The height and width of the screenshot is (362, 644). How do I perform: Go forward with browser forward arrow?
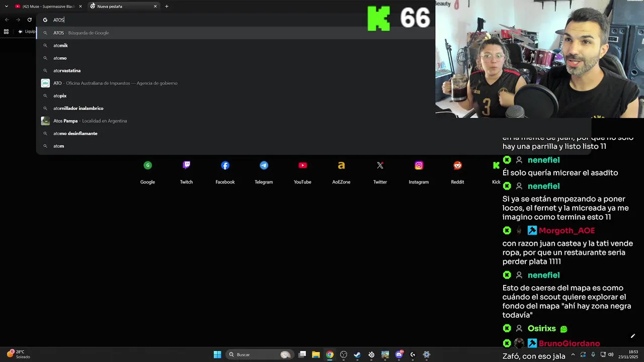click(18, 20)
